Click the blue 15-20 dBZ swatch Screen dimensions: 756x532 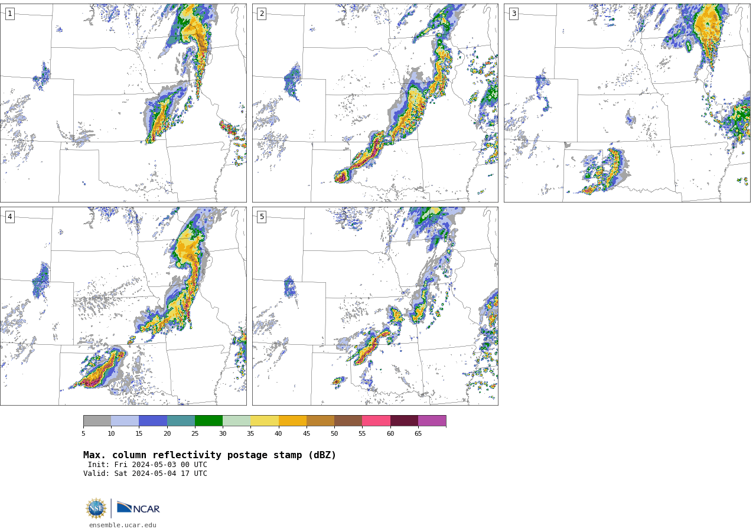pyautogui.click(x=153, y=420)
